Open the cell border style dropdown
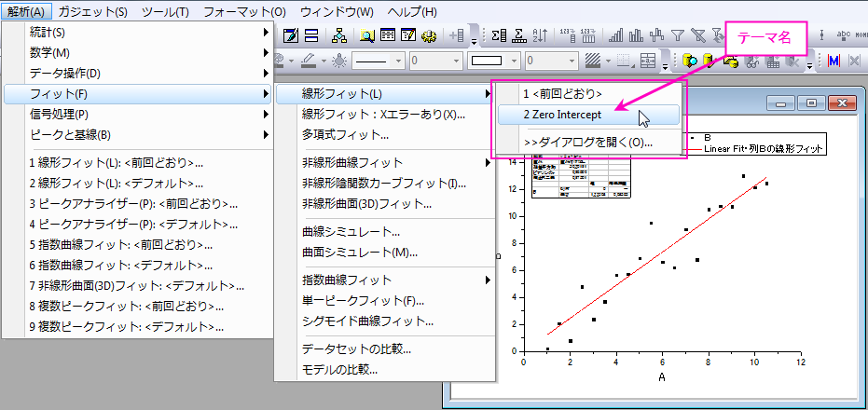Image resolution: width=868 pixels, height=410 pixels. [x=627, y=61]
